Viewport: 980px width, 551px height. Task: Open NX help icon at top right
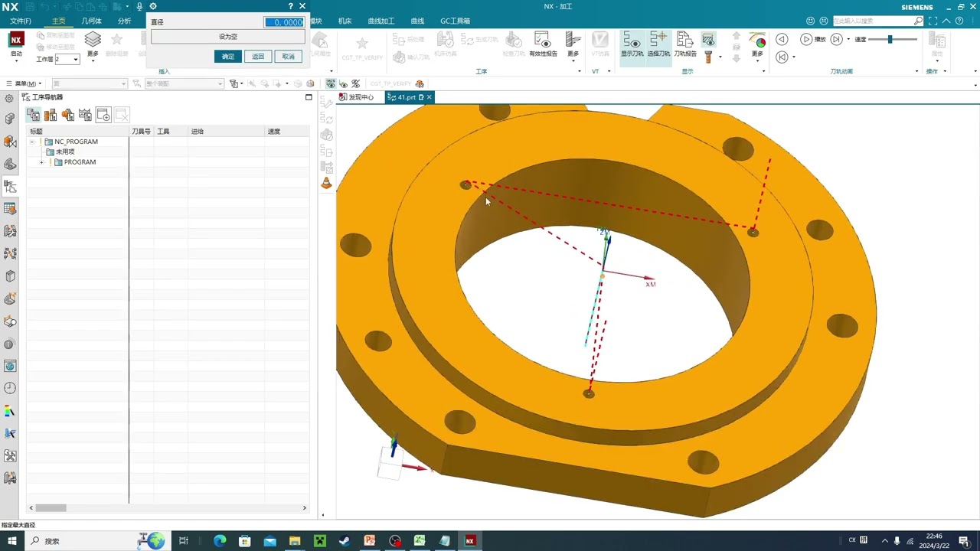tap(959, 21)
